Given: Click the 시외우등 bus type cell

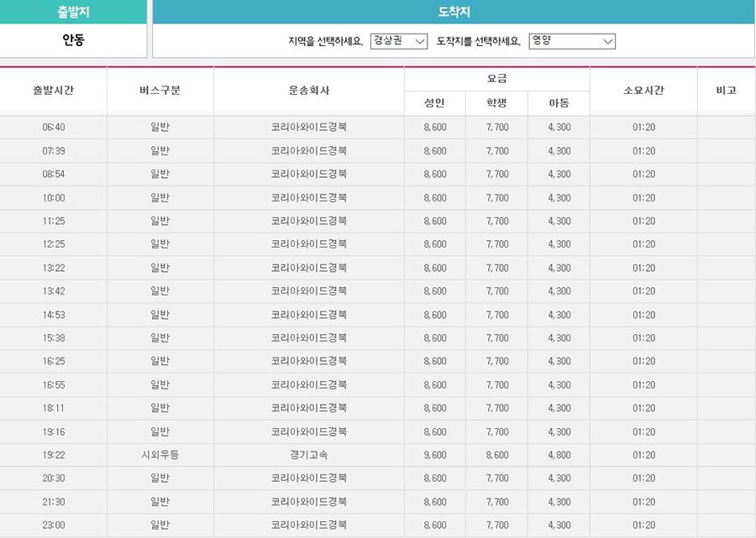Looking at the screenshot, I should click(160, 455).
